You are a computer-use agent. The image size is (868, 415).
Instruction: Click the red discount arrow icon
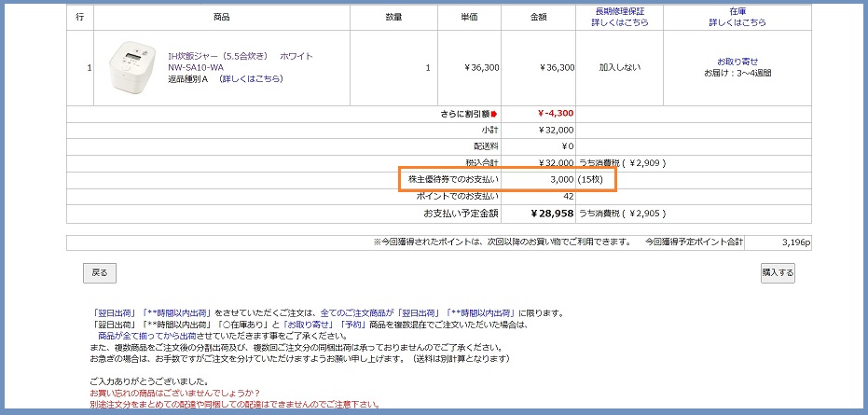(x=493, y=114)
